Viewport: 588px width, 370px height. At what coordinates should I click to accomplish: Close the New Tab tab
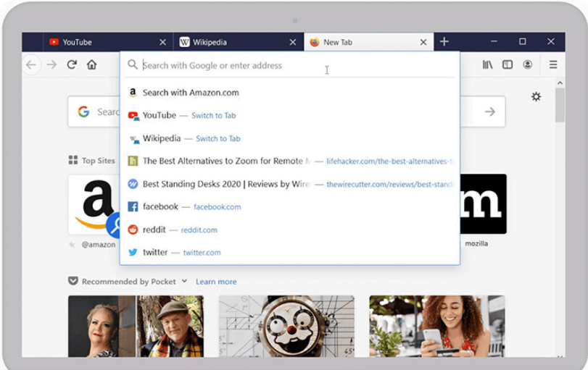coord(423,42)
